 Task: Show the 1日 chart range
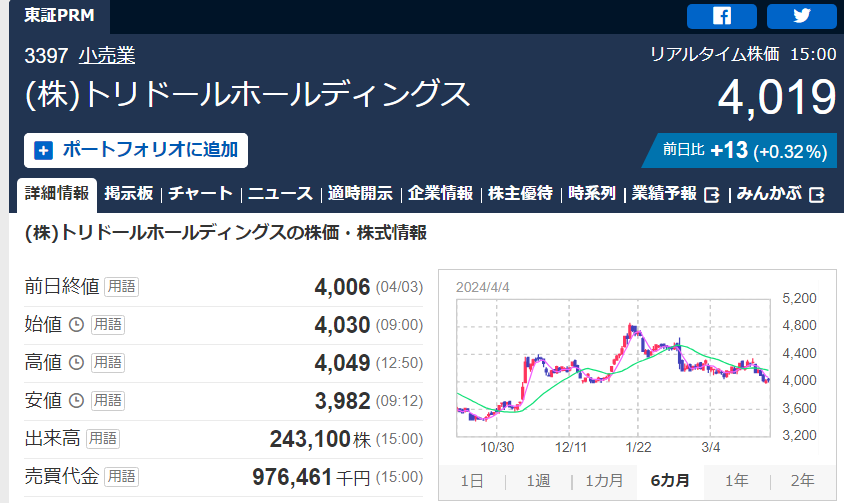pyautogui.click(x=472, y=481)
